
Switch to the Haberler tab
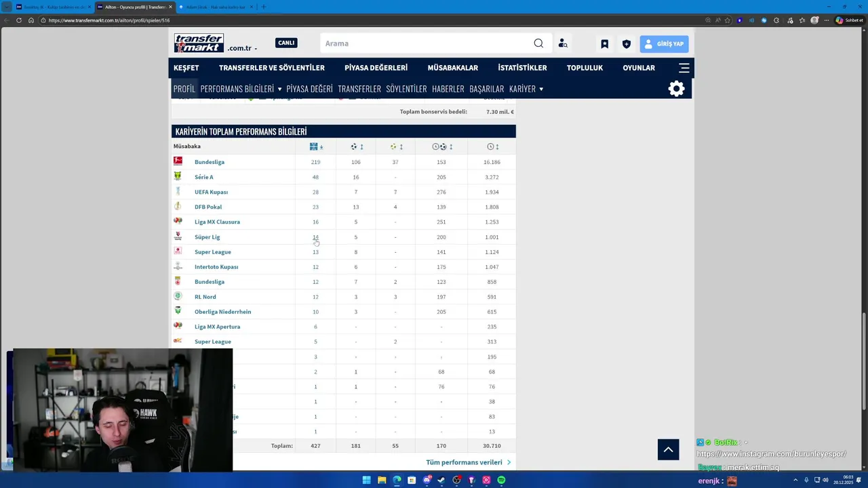pyautogui.click(x=448, y=89)
